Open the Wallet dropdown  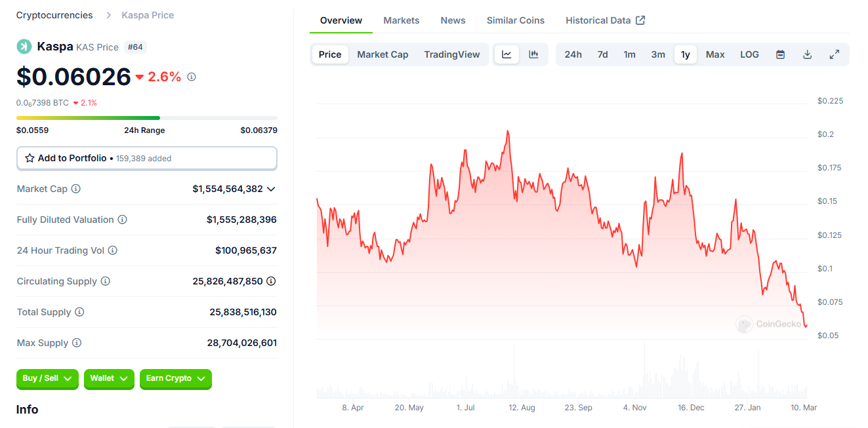[109, 379]
